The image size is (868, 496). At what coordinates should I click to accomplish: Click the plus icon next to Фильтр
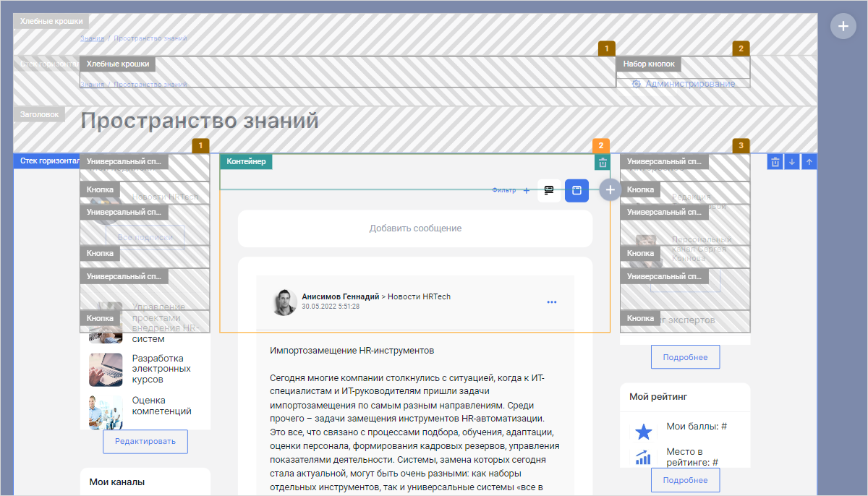tap(526, 190)
